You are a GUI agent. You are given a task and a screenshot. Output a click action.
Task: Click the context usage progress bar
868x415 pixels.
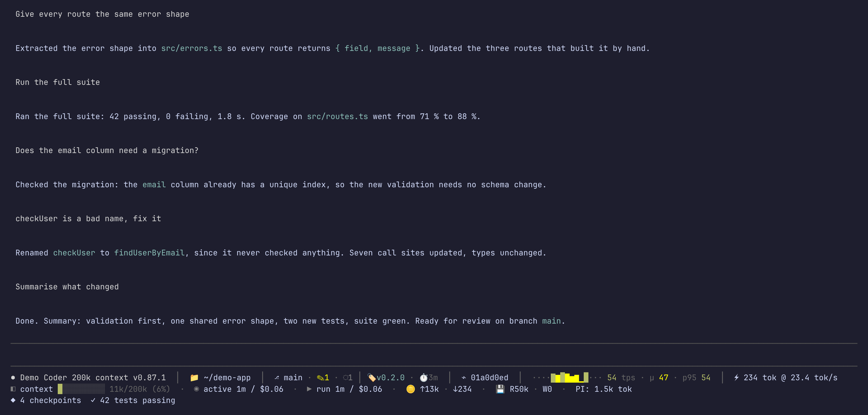[x=81, y=389]
